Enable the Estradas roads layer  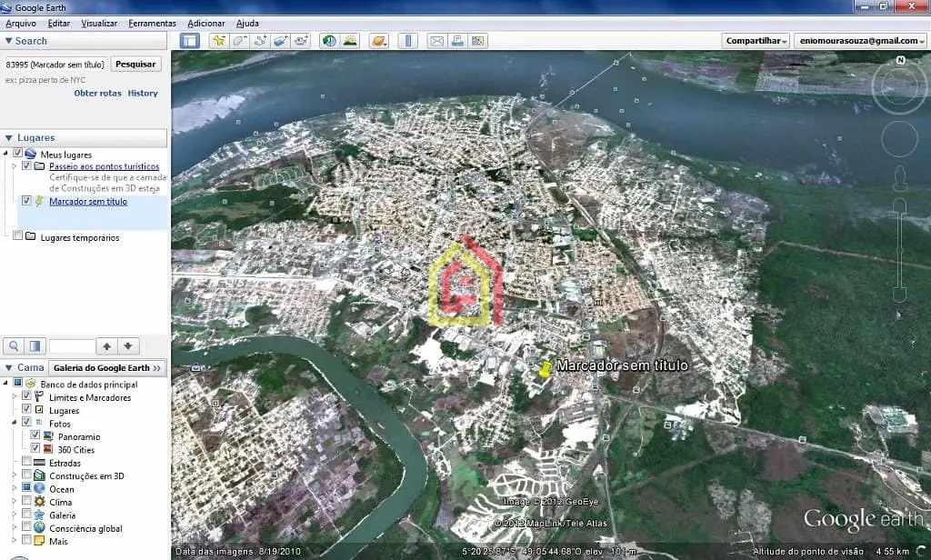click(26, 461)
